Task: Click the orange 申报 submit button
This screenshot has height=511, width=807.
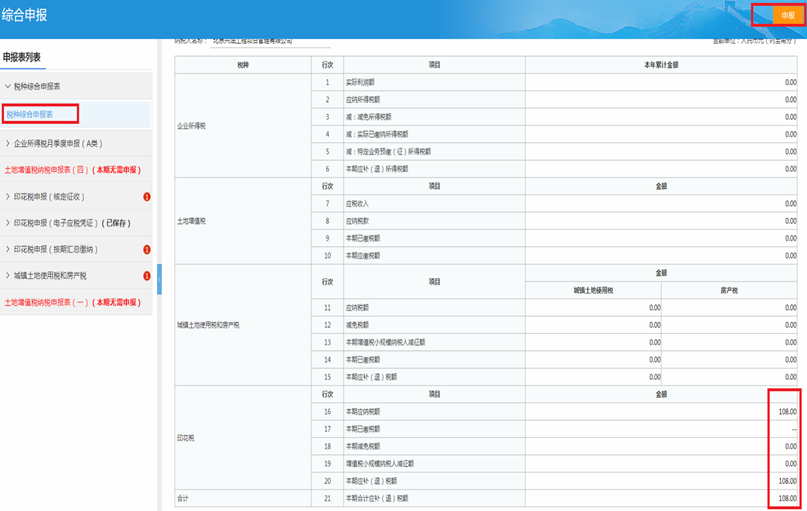Action: (x=787, y=15)
